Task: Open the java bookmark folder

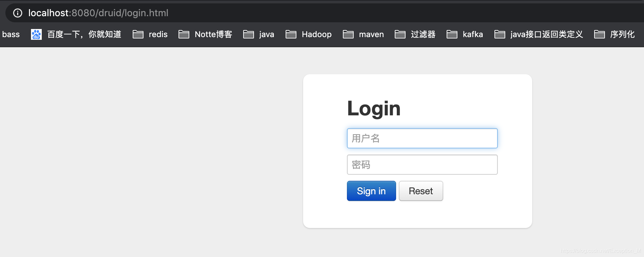Action: point(259,34)
